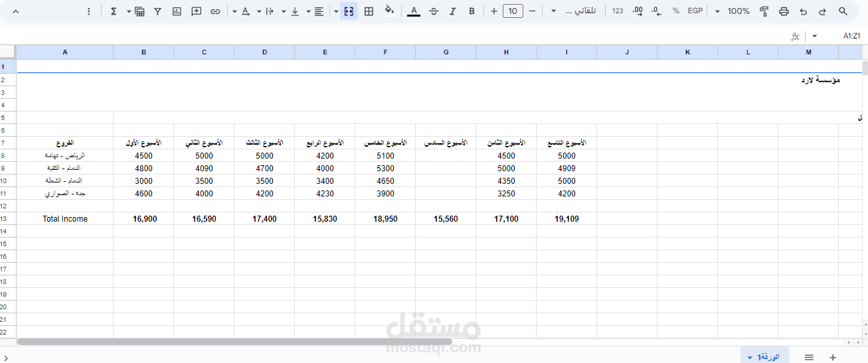Open the search menus magnifier icon
This screenshot has width=868, height=363.
point(843,11)
